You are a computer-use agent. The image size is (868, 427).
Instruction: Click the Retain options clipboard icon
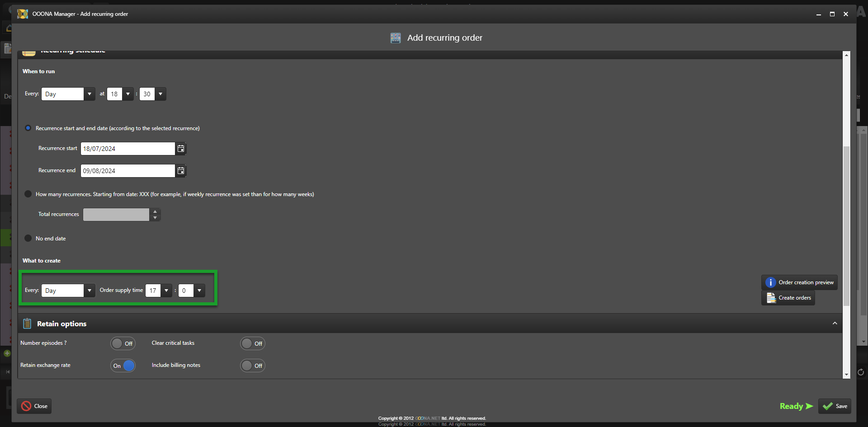coord(27,324)
